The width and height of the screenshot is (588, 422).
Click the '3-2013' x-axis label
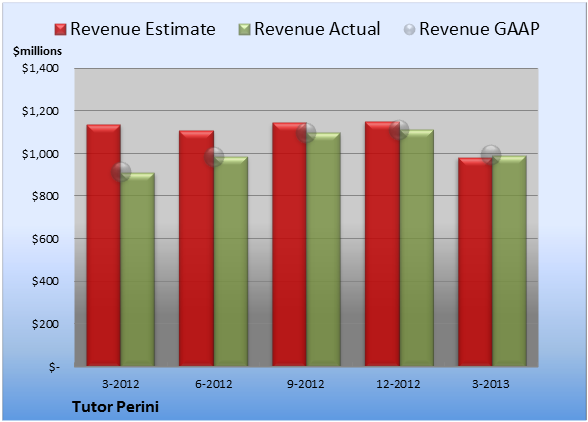491,384
